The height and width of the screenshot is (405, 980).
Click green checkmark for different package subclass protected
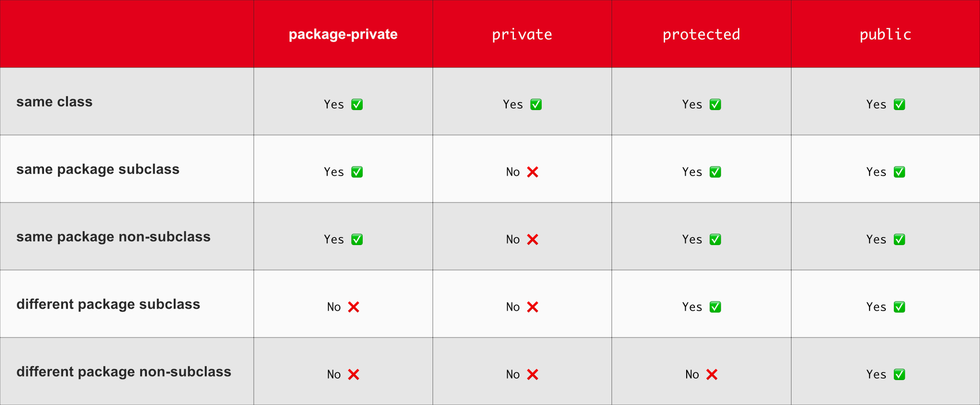pos(715,307)
